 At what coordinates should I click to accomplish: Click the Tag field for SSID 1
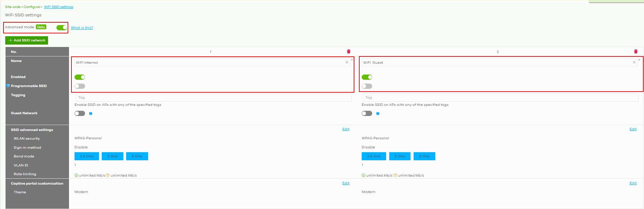(213, 98)
